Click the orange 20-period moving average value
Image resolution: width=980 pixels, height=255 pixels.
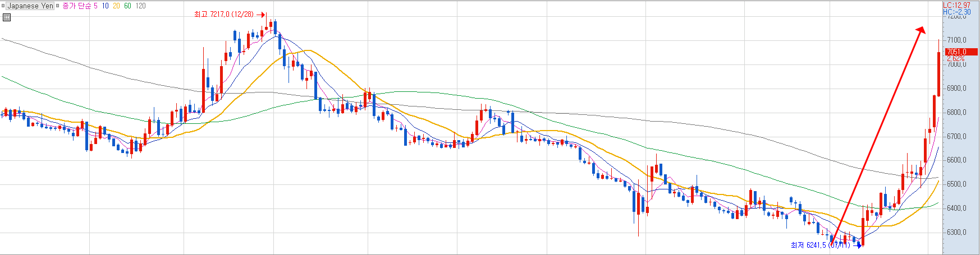[116, 6]
